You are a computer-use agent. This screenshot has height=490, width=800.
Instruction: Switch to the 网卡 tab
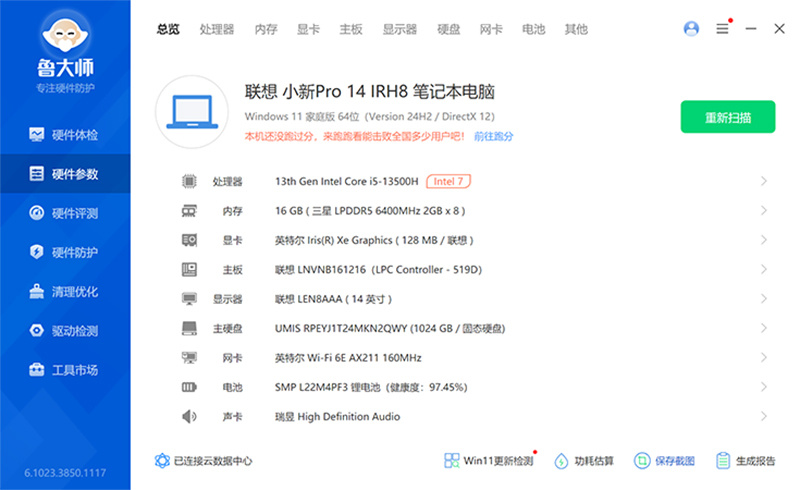point(491,29)
